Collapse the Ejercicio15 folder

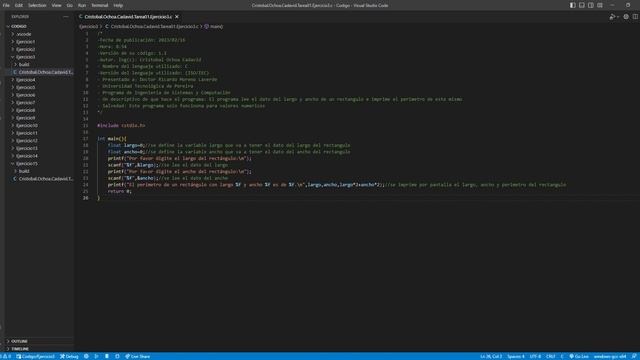pyautogui.click(x=39, y=164)
